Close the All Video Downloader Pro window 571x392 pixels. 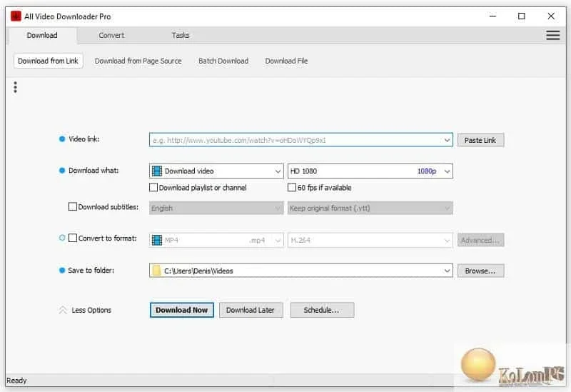[x=551, y=16]
